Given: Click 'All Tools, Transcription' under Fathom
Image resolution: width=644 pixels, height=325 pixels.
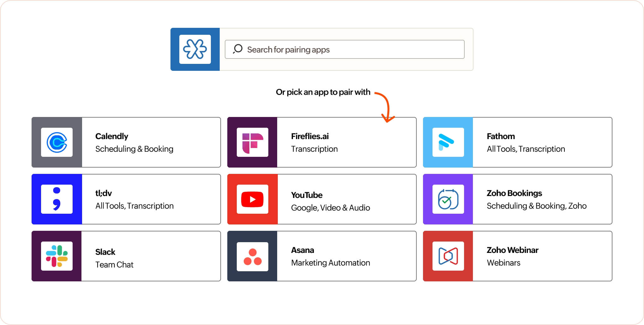Looking at the screenshot, I should [x=526, y=149].
